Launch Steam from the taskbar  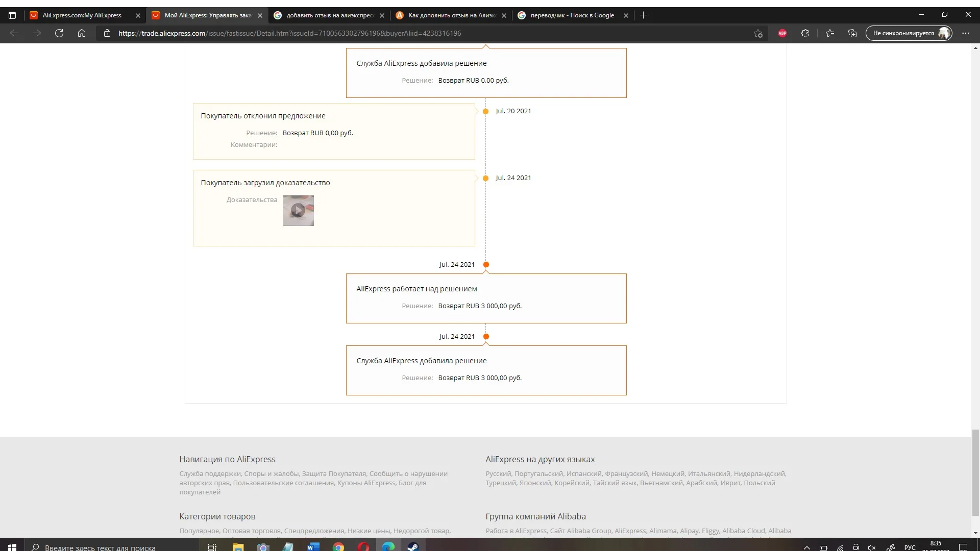tap(413, 547)
